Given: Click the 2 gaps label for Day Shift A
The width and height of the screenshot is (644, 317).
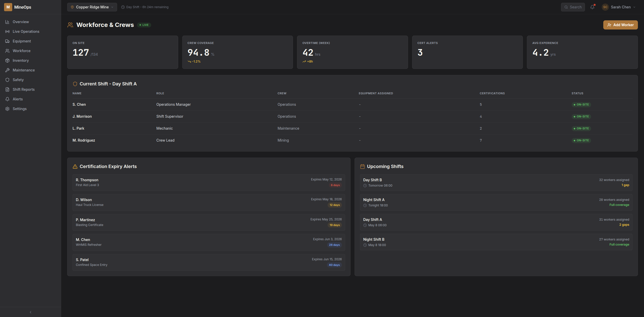Looking at the screenshot, I should point(624,225).
